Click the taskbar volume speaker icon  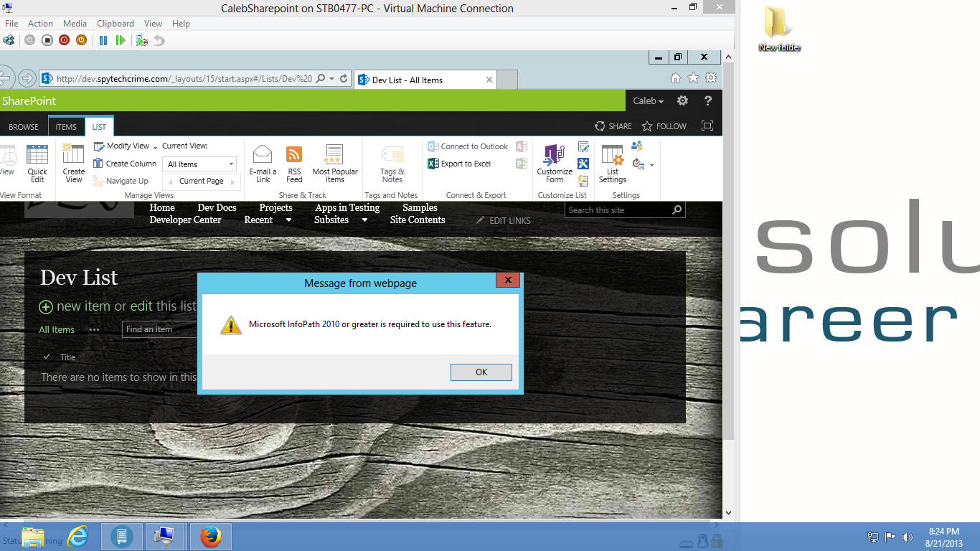908,537
